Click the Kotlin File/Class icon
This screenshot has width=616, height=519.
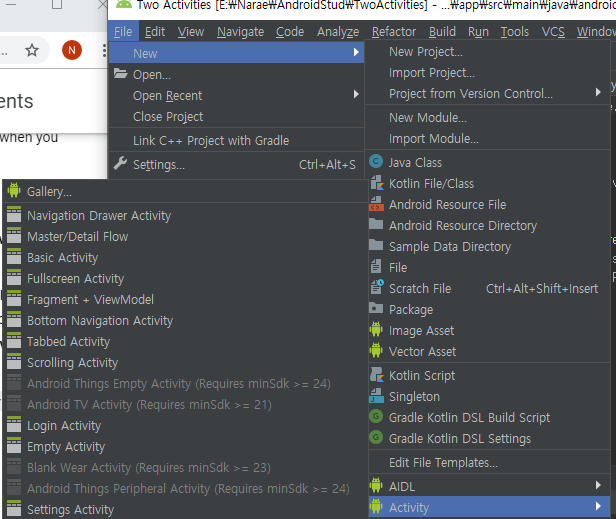pyautogui.click(x=376, y=183)
